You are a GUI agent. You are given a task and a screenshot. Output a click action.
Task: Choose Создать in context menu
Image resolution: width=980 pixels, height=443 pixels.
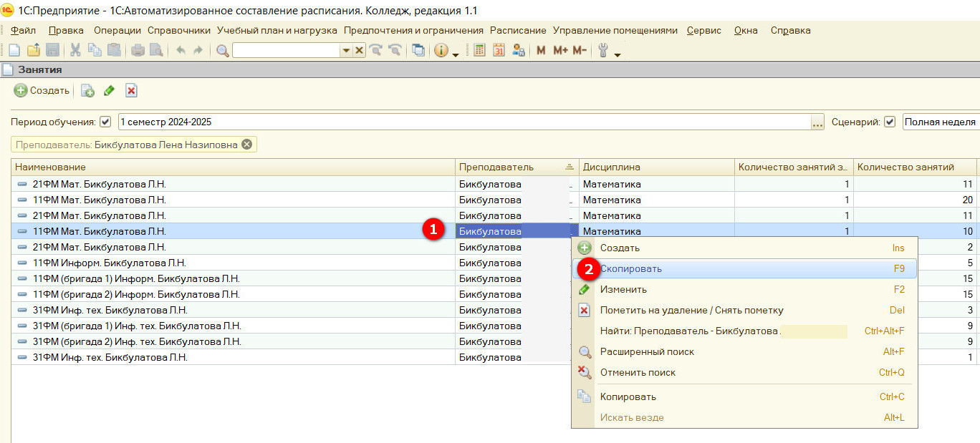(x=744, y=248)
